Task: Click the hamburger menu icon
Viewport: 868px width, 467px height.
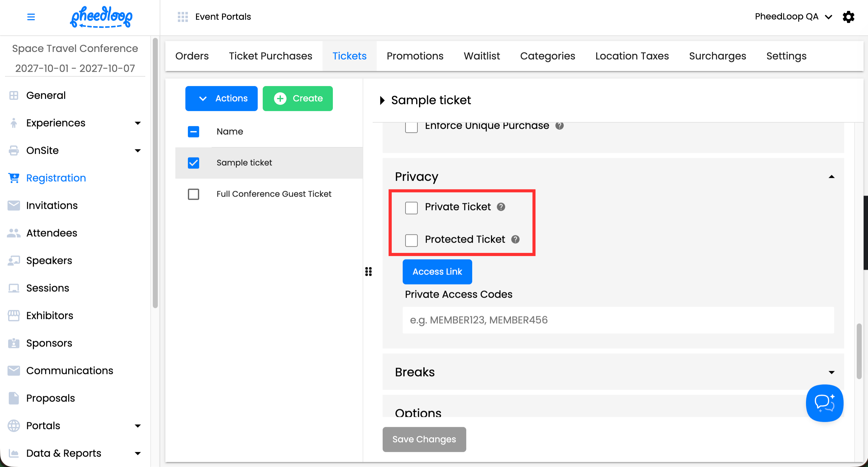Action: [x=31, y=17]
